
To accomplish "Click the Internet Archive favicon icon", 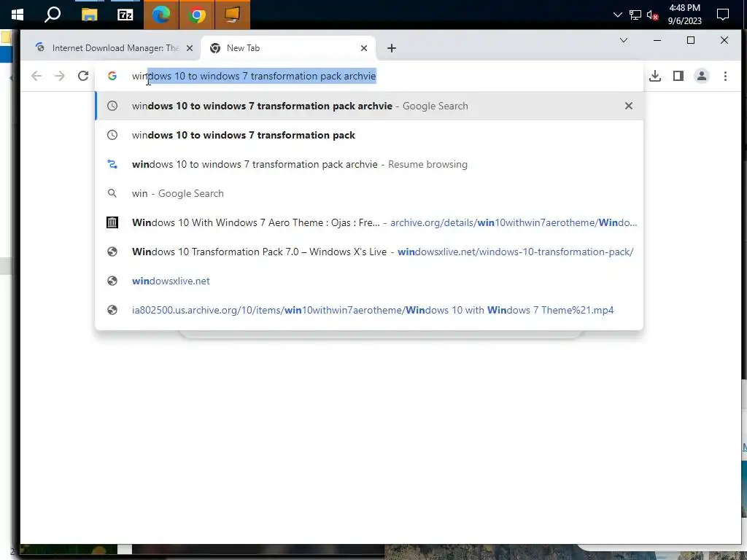I will click(x=112, y=222).
